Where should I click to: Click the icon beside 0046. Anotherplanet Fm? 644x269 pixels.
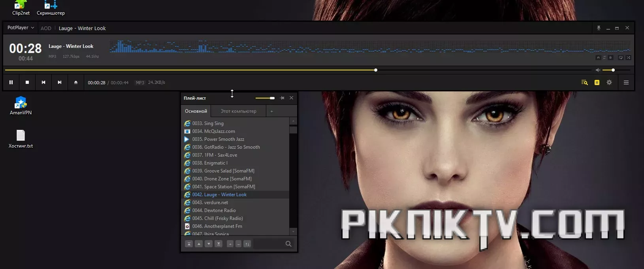point(187,226)
